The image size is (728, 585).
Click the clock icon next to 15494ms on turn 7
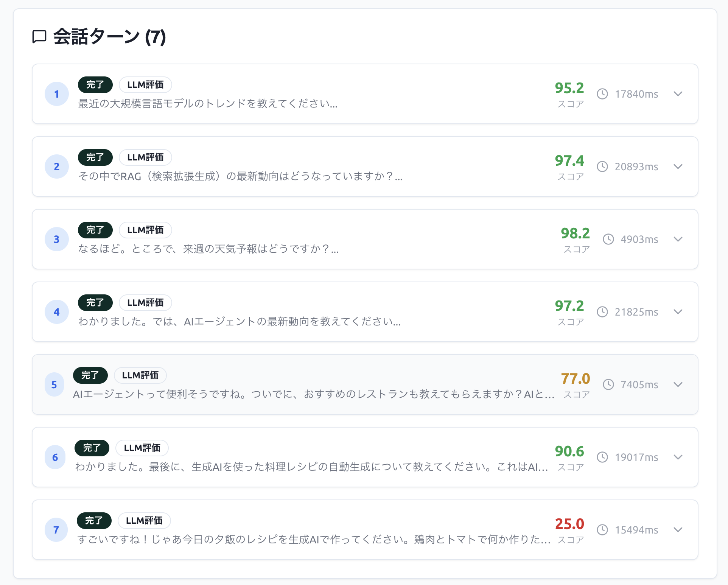click(x=602, y=530)
